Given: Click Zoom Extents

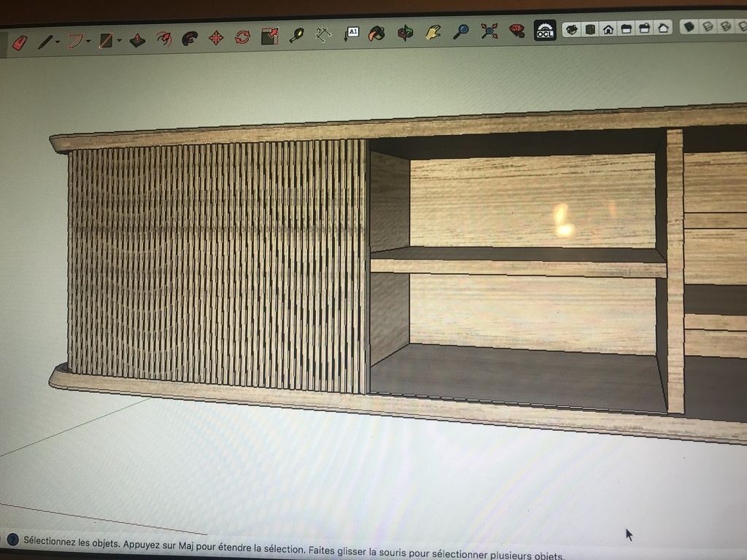Looking at the screenshot, I should (489, 31).
